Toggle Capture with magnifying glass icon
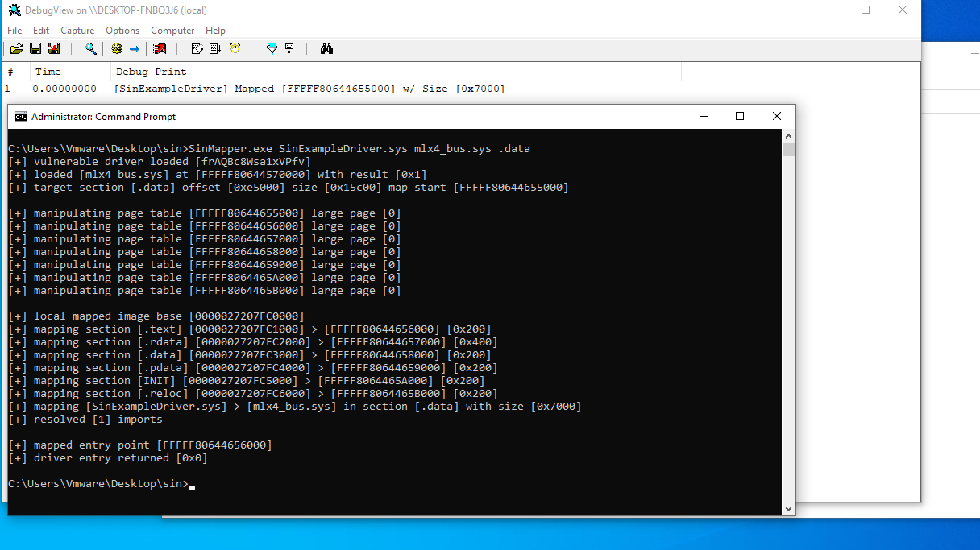The height and width of the screenshot is (550, 980). pyautogui.click(x=91, y=49)
